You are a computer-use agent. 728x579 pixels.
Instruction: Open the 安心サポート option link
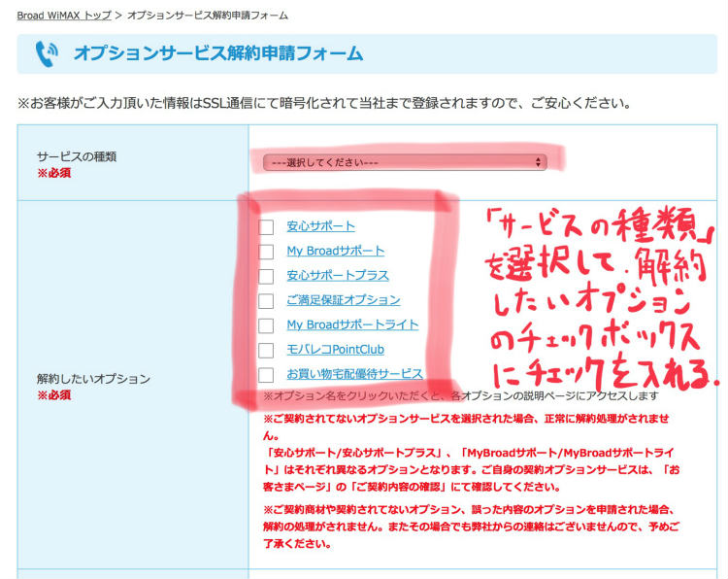click(321, 226)
